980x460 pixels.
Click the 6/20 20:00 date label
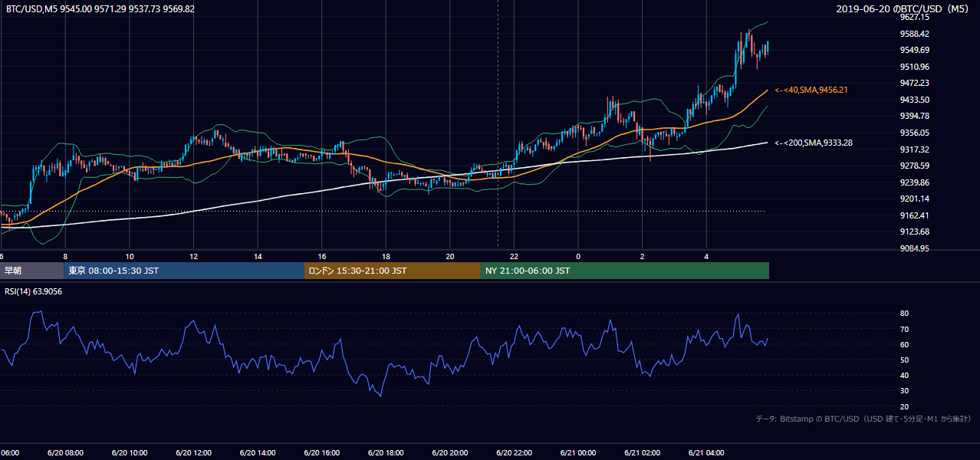pyautogui.click(x=449, y=453)
